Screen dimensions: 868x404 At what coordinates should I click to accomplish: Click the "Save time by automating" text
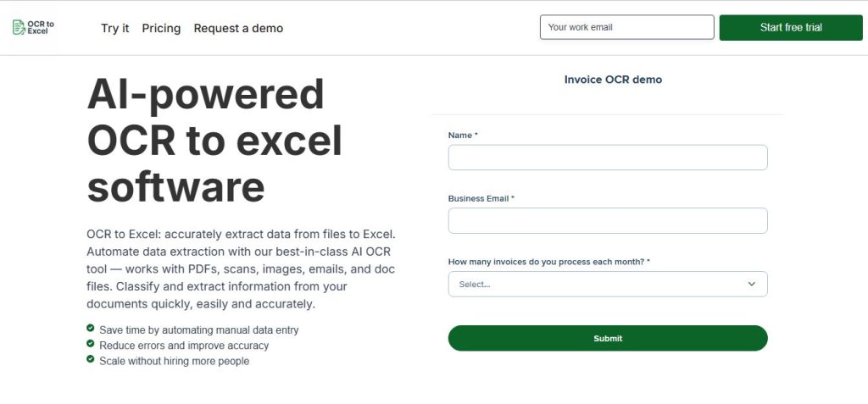pos(198,329)
